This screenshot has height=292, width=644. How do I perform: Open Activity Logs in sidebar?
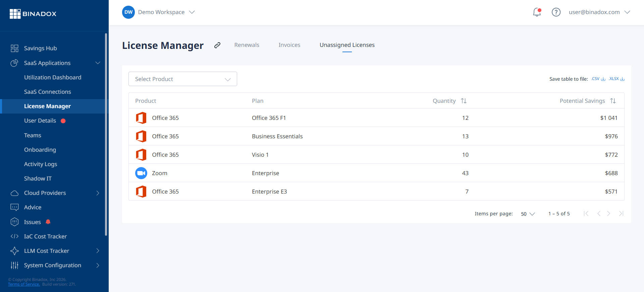pyautogui.click(x=41, y=164)
